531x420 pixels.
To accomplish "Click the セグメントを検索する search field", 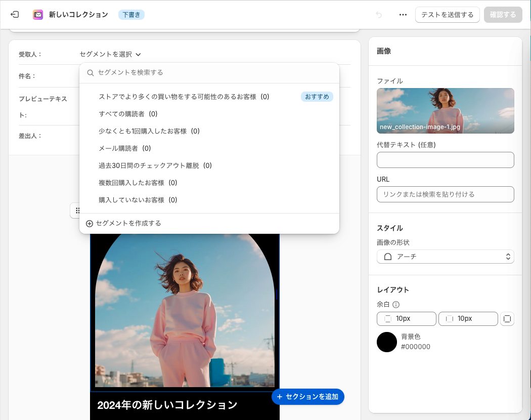I will (x=209, y=72).
